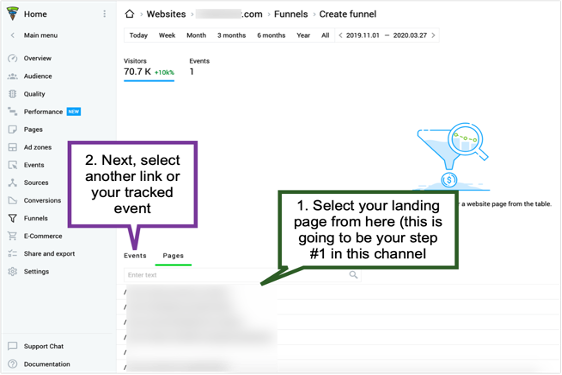This screenshot has height=375, width=562.
Task: Switch to the Pages tab
Action: pos(173,256)
